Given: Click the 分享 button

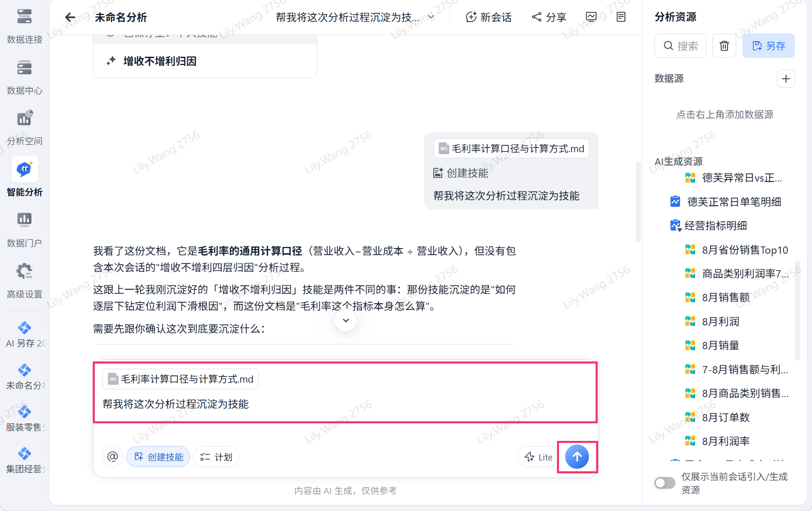Looking at the screenshot, I should pyautogui.click(x=549, y=17).
